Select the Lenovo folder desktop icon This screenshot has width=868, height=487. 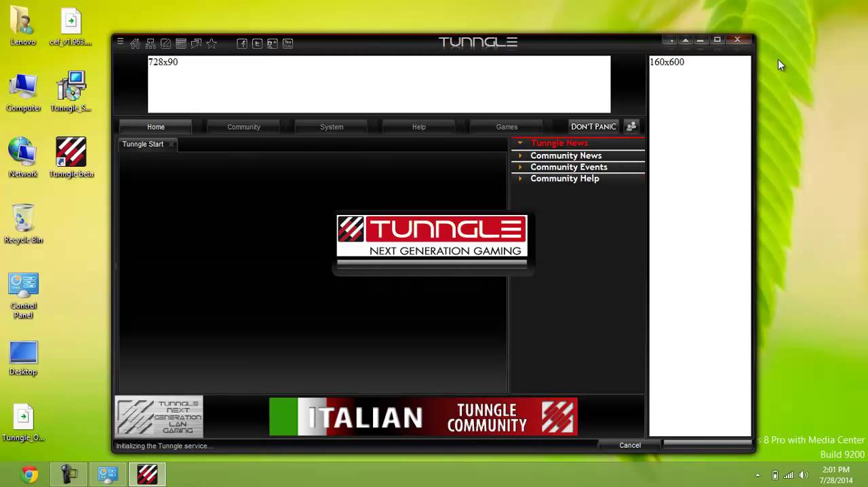(23, 27)
